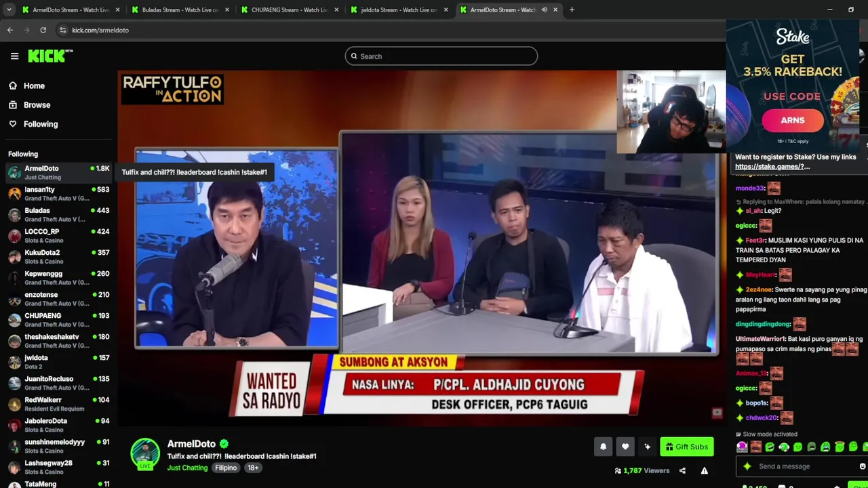Click the green sparkle icon in chat input
The image size is (868, 488).
point(747,466)
